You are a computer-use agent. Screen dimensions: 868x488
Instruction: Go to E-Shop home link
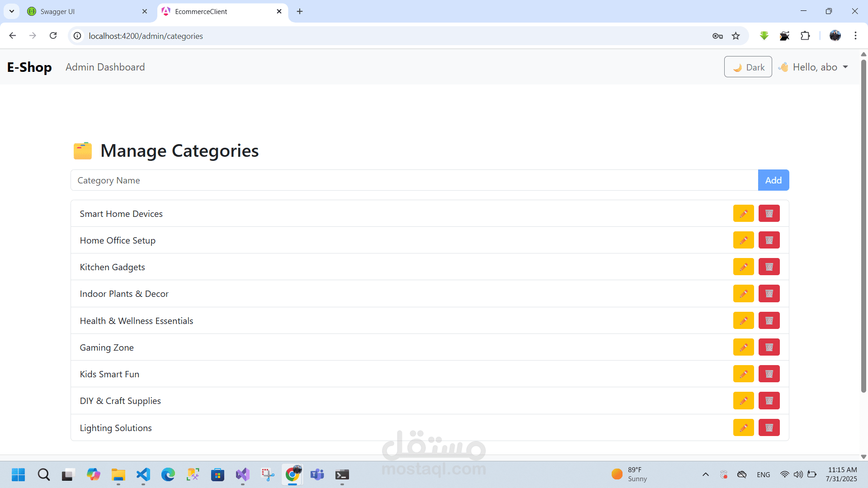(29, 67)
